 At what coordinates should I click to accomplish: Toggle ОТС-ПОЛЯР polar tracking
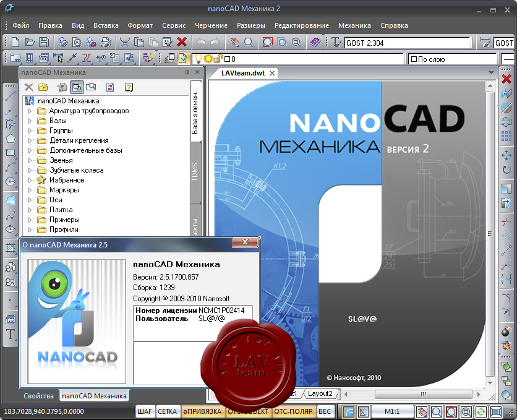tap(293, 411)
